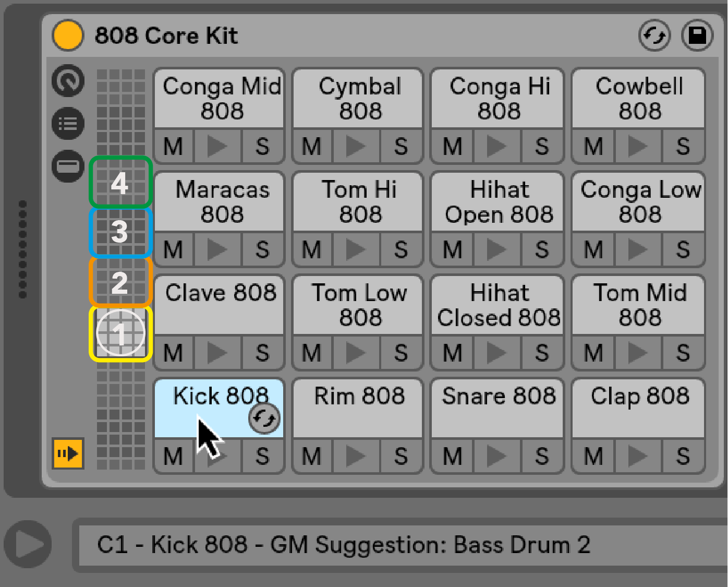
Task: Select the Snare 808 pad
Action: coord(498,409)
